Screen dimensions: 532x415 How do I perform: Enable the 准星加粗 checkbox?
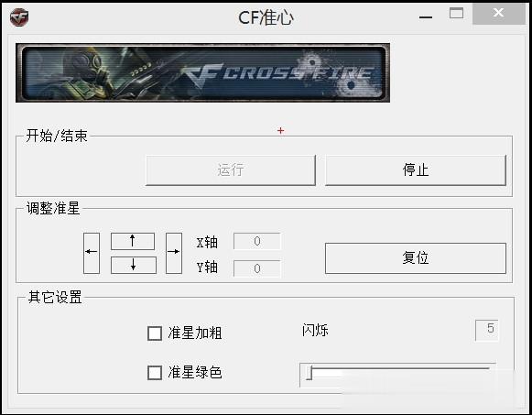(155, 333)
